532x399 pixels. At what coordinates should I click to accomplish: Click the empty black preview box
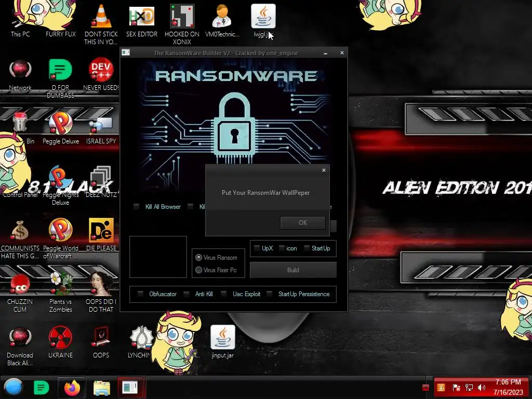tap(158, 257)
